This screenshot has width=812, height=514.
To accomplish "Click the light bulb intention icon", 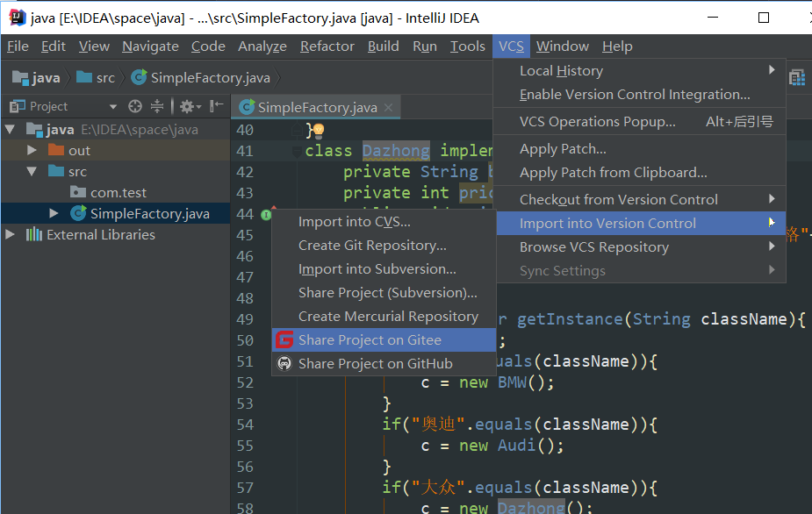I will click(319, 130).
